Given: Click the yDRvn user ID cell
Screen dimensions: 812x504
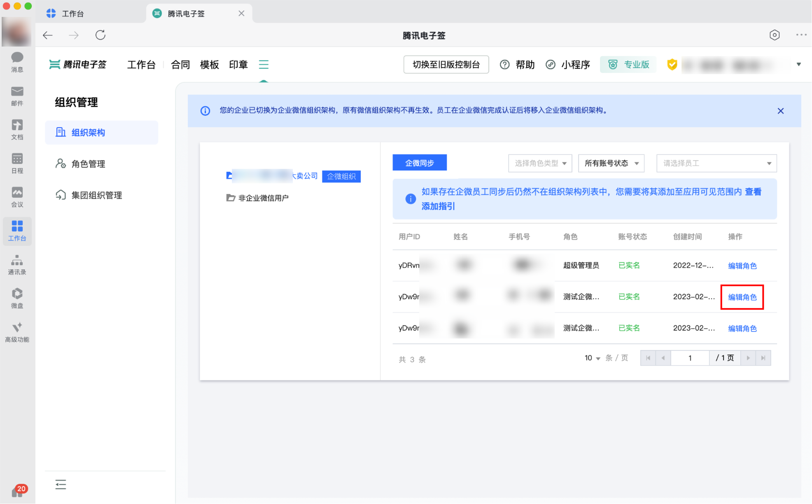Looking at the screenshot, I should (409, 266).
